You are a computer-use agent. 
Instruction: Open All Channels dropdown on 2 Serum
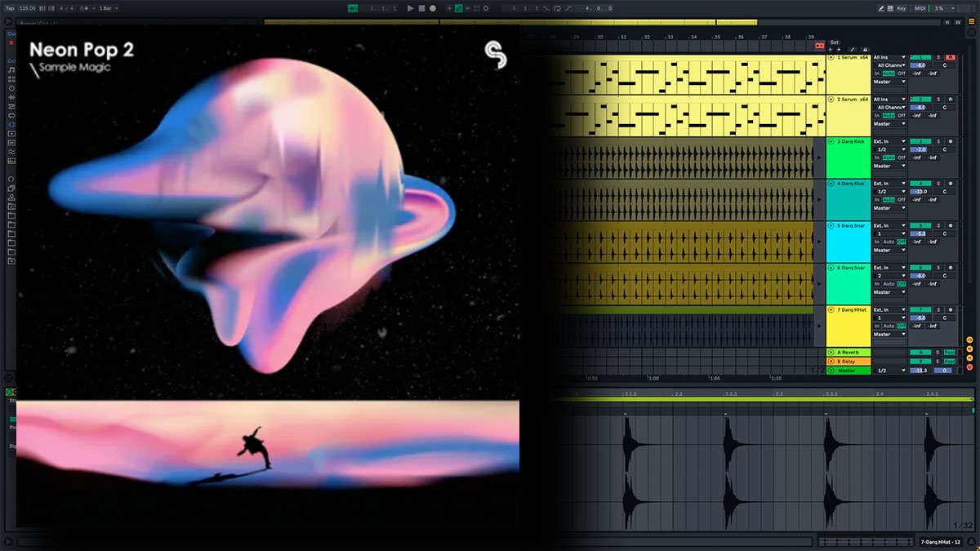click(891, 107)
